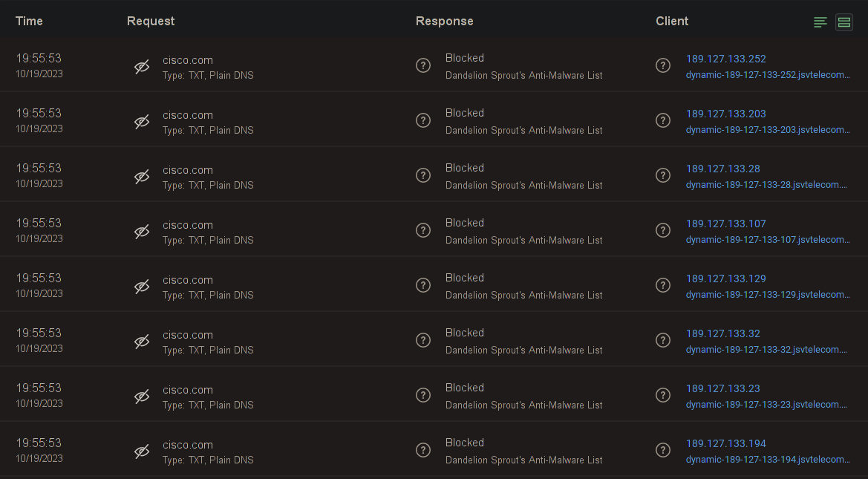The image size is (868, 479).
Task: Toggle crossed-eye icon in 189.127.133.252 row
Action: click(x=142, y=67)
